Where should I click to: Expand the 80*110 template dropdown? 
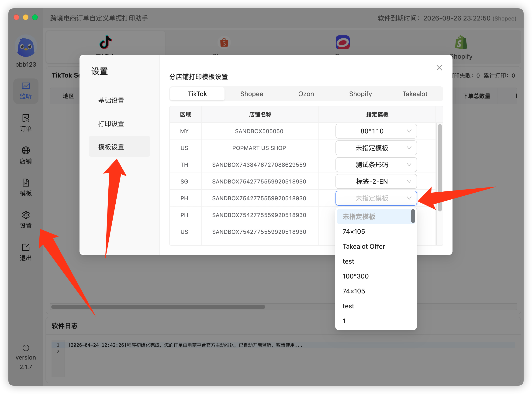(376, 131)
